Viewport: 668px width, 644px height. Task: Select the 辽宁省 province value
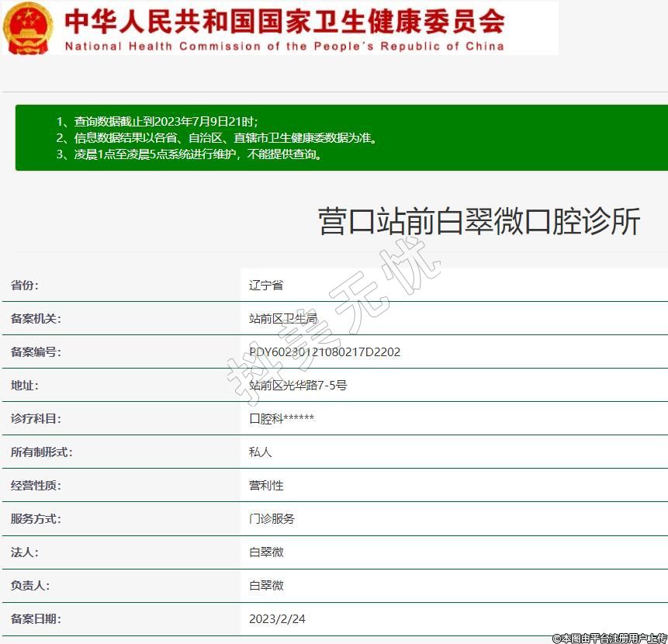266,286
